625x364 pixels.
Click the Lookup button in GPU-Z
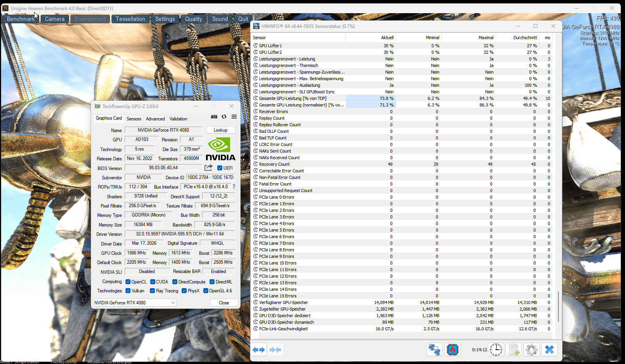(x=220, y=130)
